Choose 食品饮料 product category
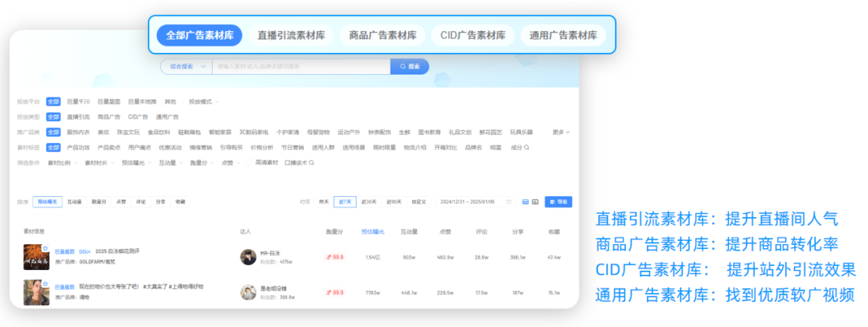The image size is (868, 327). tap(159, 133)
